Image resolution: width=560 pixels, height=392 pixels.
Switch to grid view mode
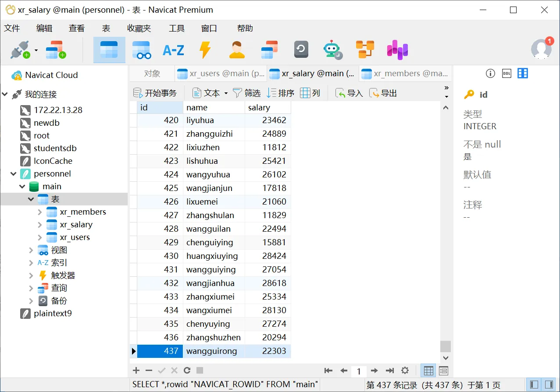pyautogui.click(x=428, y=371)
